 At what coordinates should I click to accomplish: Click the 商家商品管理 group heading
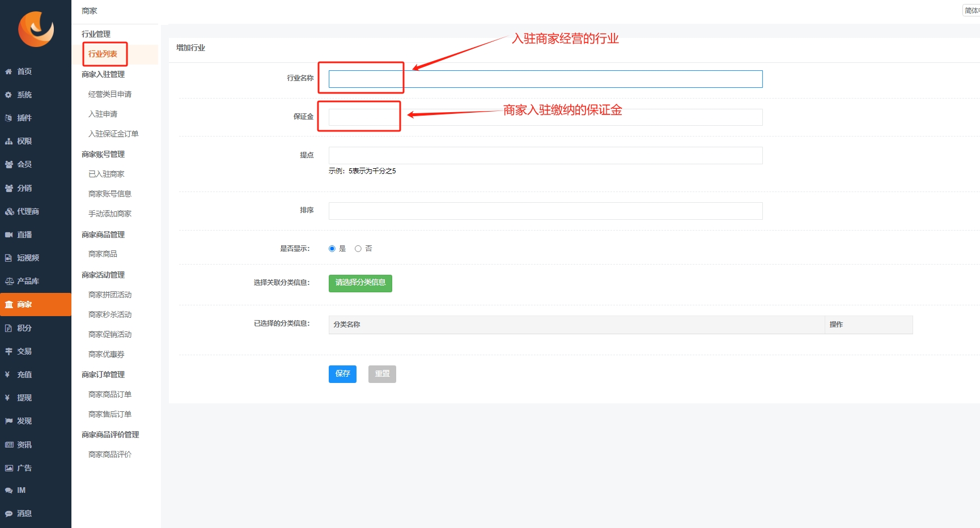pyautogui.click(x=103, y=235)
